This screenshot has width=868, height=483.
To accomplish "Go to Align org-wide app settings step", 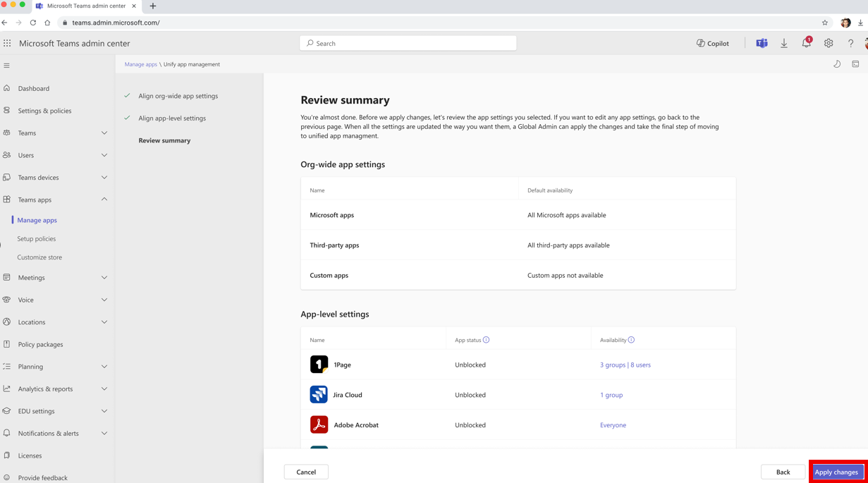I will pyautogui.click(x=178, y=96).
